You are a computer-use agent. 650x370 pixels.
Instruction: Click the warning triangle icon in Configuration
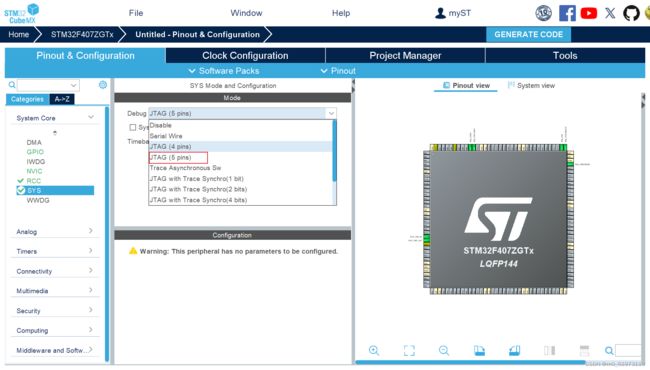tap(133, 251)
